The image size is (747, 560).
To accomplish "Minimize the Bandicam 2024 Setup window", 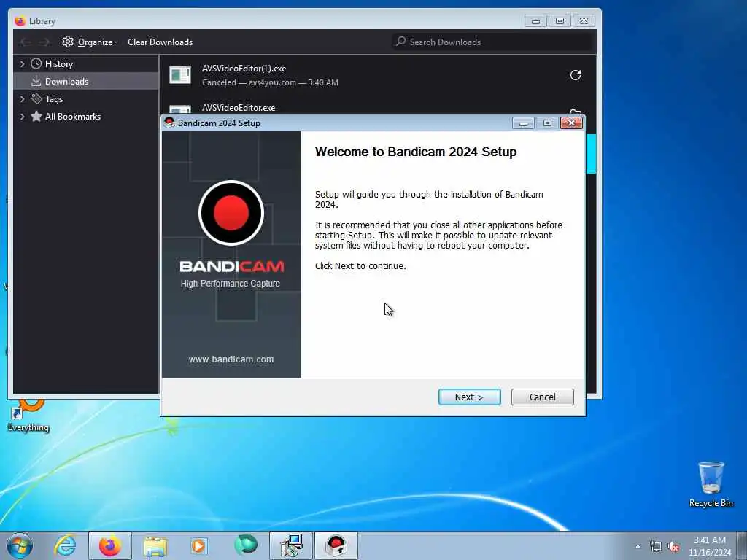I will pos(523,123).
